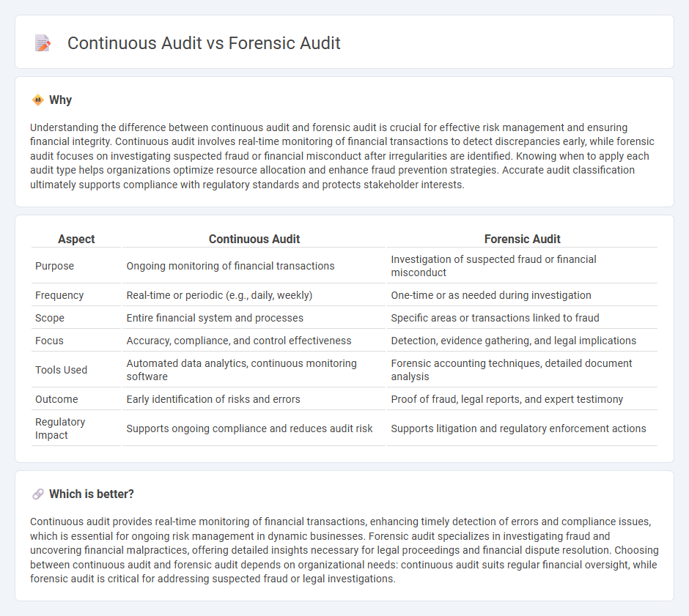Screen dimensions: 689x616
Task: Click the Aspect column header
Action: (76, 239)
